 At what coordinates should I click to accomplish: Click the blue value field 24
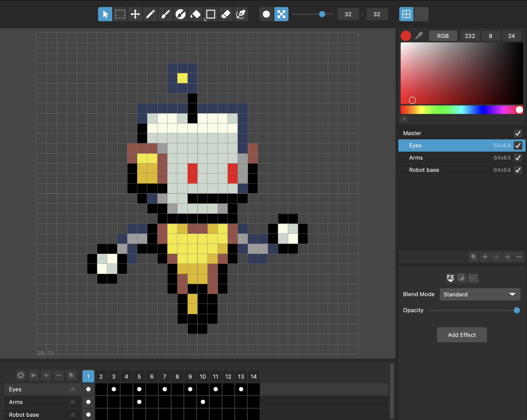[x=512, y=36]
